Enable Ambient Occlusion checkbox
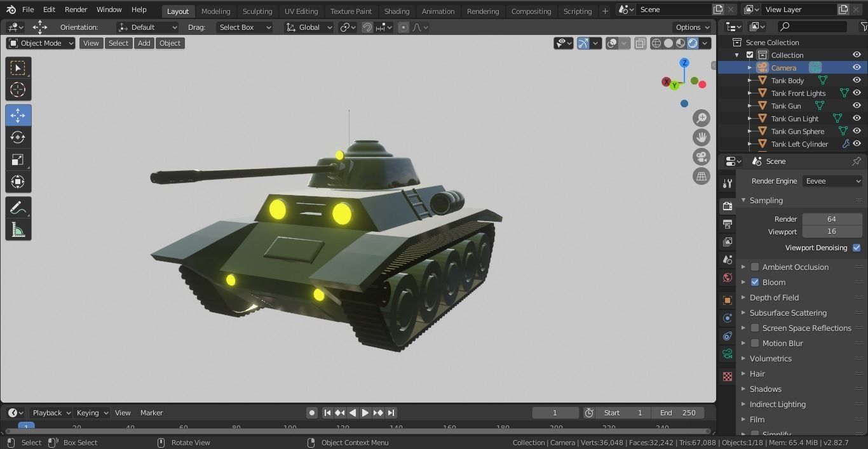Screen dimensions: 868x449 click(x=755, y=267)
